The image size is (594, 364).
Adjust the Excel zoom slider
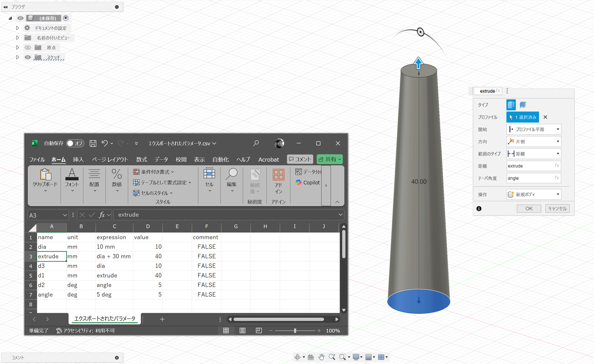pos(295,330)
